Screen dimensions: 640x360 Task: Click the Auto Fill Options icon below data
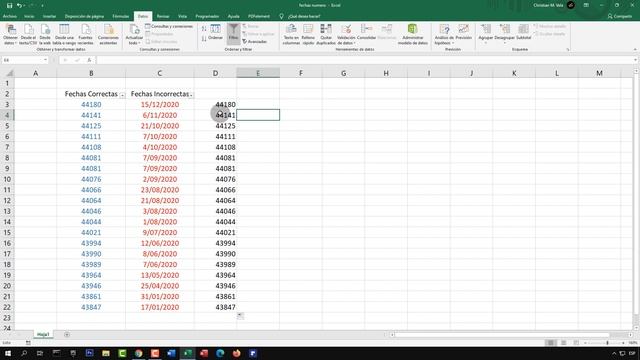coord(240,316)
